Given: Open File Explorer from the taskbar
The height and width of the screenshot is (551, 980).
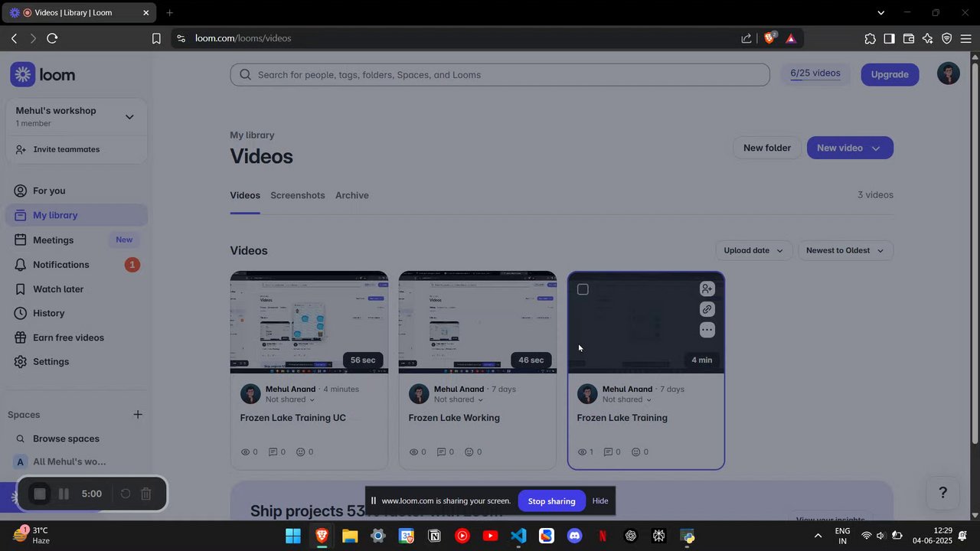Looking at the screenshot, I should coord(350,536).
